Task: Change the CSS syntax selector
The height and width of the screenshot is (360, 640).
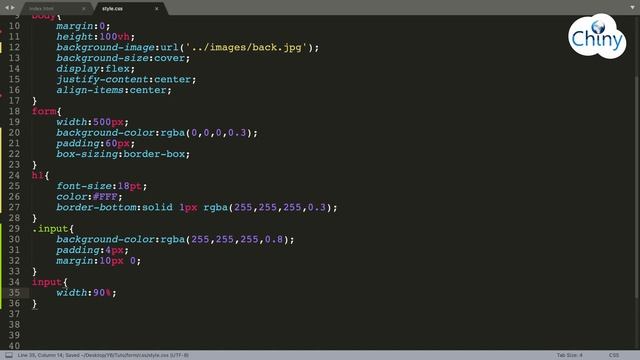Action: point(613,355)
